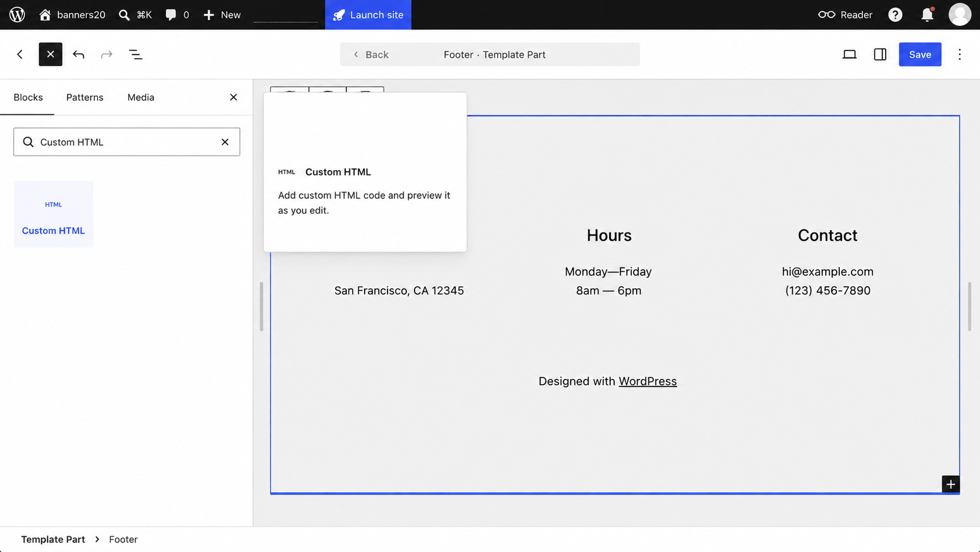Click Back in the document bar
This screenshot has height=552, width=980.
[x=371, y=55]
